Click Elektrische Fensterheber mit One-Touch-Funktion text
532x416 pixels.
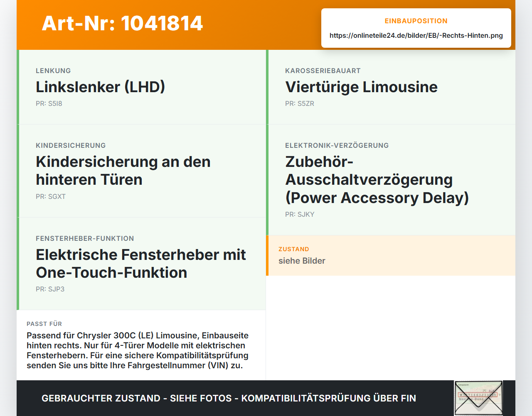pyautogui.click(x=141, y=263)
